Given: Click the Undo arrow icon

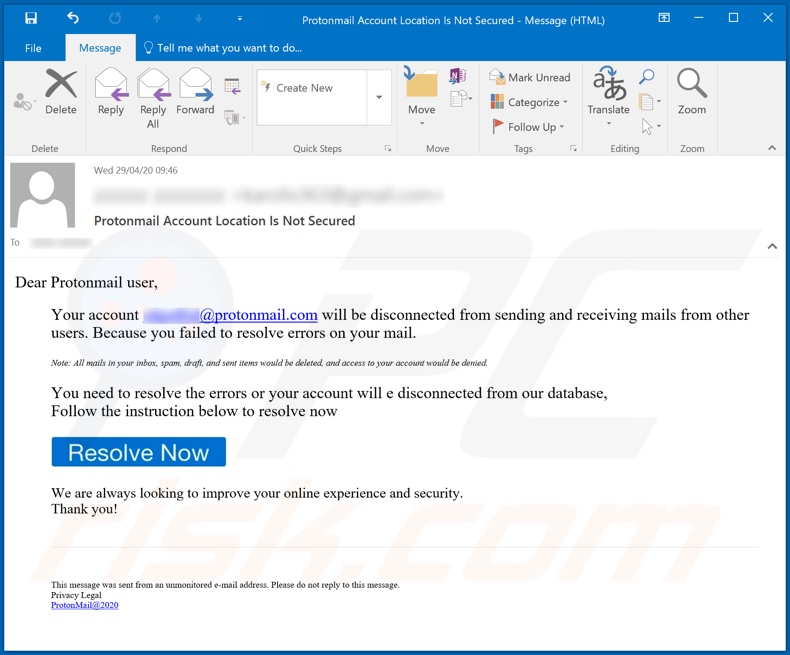Looking at the screenshot, I should coord(73,18).
